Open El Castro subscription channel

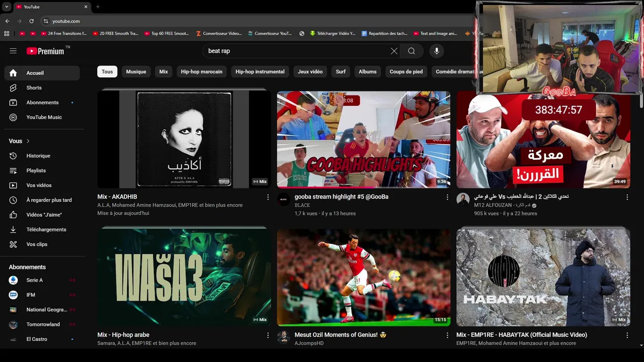tap(42, 339)
